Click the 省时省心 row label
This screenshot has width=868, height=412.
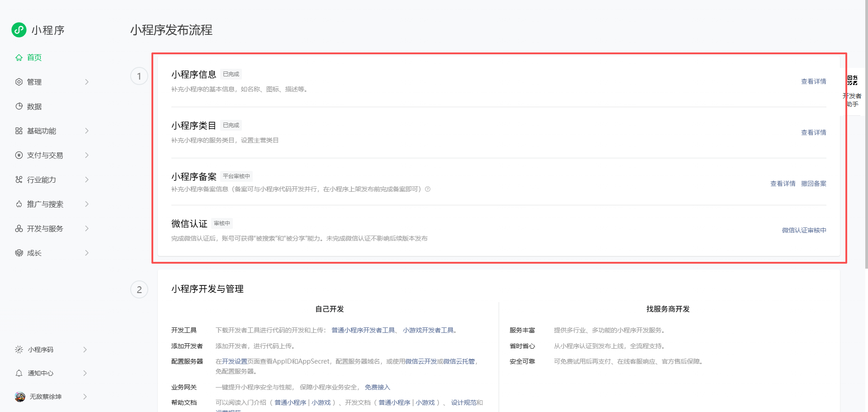[x=522, y=346]
